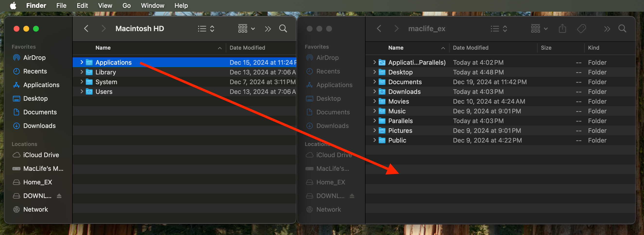Select Recents in the Favorites sidebar
Image resolution: width=644 pixels, height=235 pixels.
pyautogui.click(x=35, y=71)
